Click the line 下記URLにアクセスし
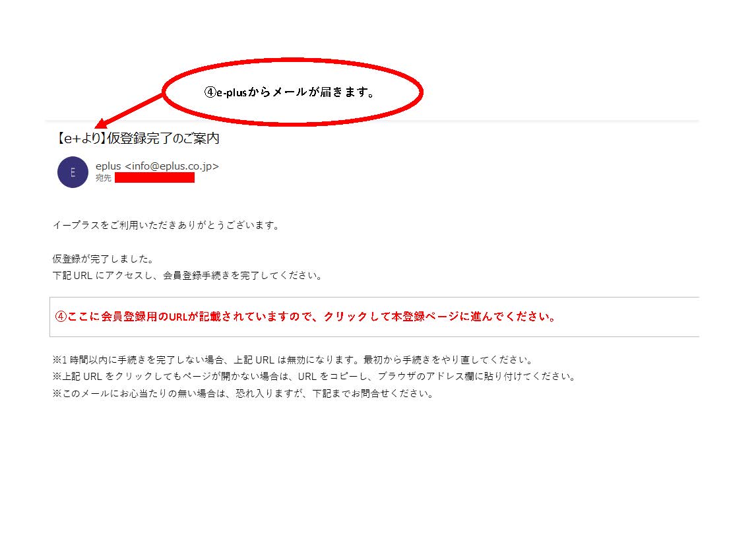This screenshot has height=535, width=756. pos(187,276)
